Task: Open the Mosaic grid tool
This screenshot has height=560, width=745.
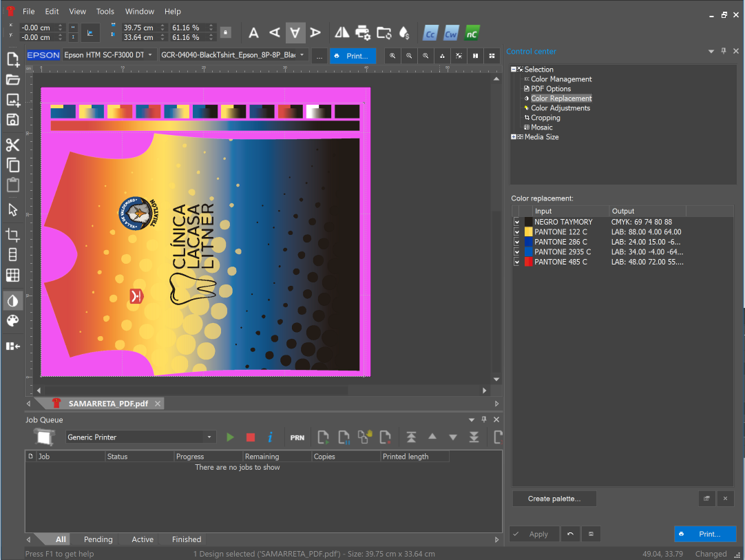Action: click(x=13, y=275)
